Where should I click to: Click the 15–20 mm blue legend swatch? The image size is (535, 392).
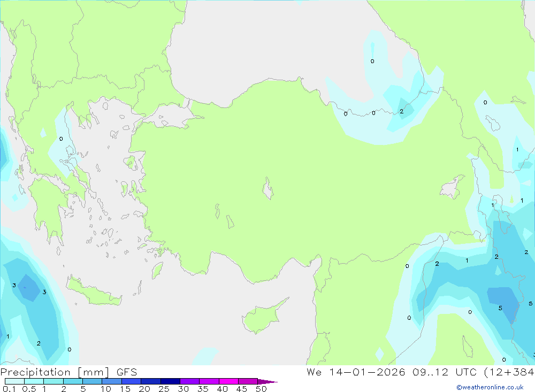(x=132, y=381)
